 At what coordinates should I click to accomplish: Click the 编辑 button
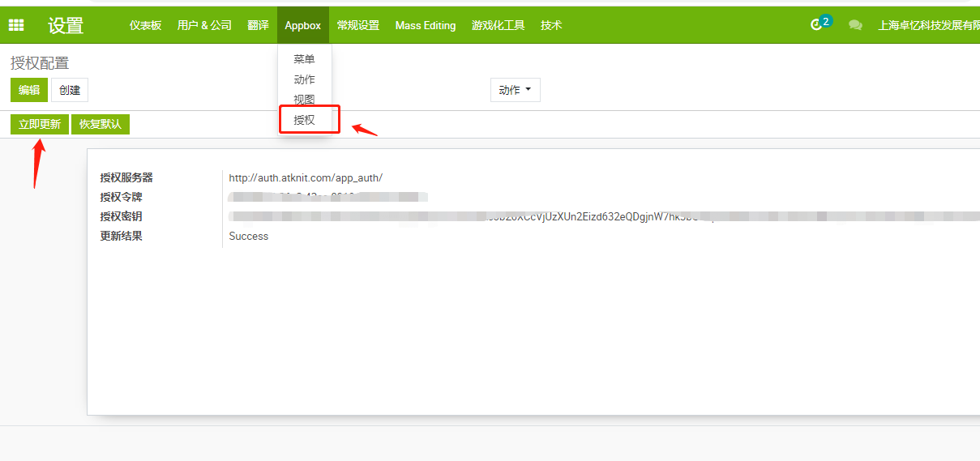(29, 90)
